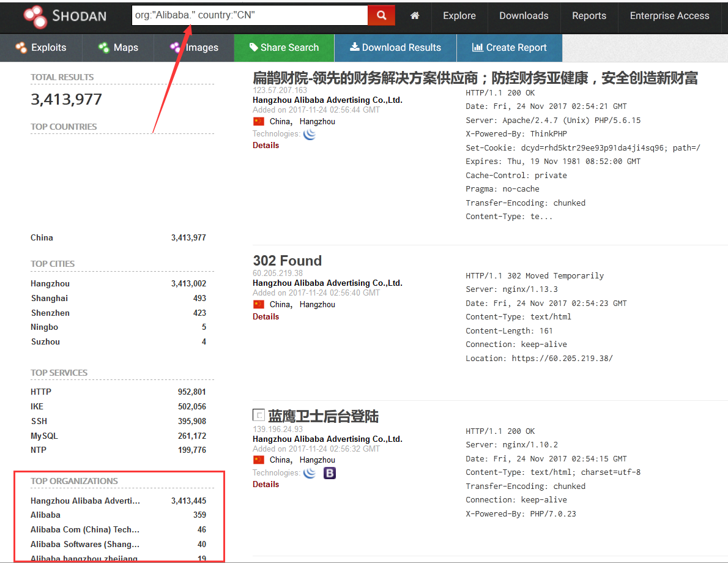Screen dimensions: 728x563
Task: Filter by IKE in Top Services
Action: click(x=37, y=407)
